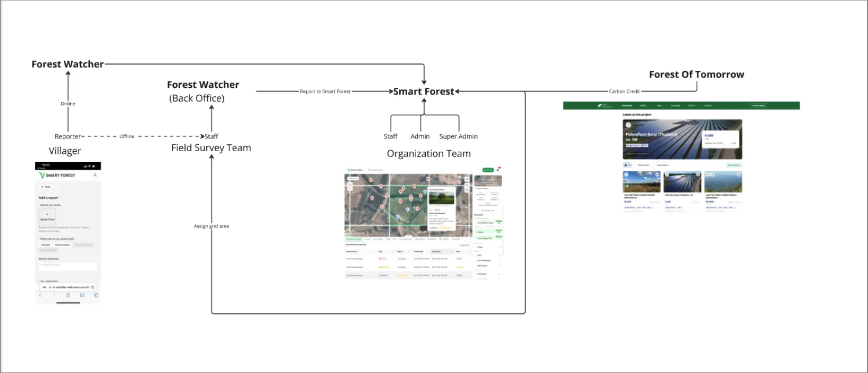Image resolution: width=868 pixels, height=373 pixels.
Task: Tap the Safari share icon in phone mockup
Action: (68, 295)
